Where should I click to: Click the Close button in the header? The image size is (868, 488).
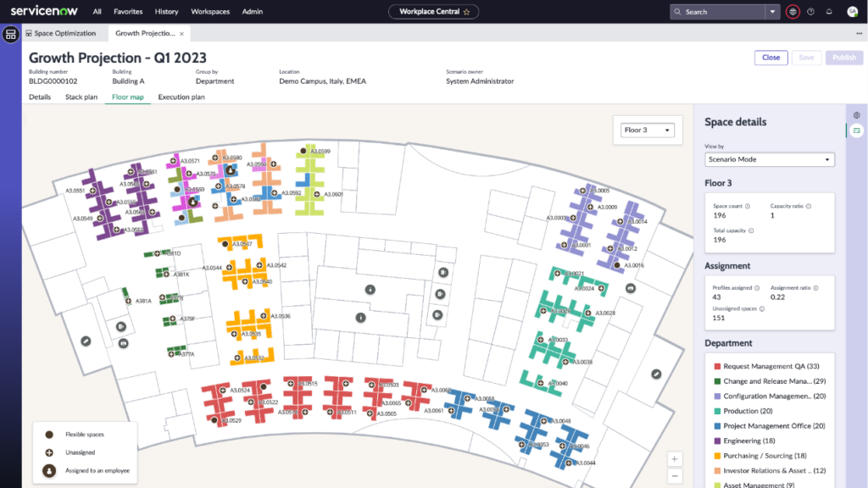click(771, 57)
